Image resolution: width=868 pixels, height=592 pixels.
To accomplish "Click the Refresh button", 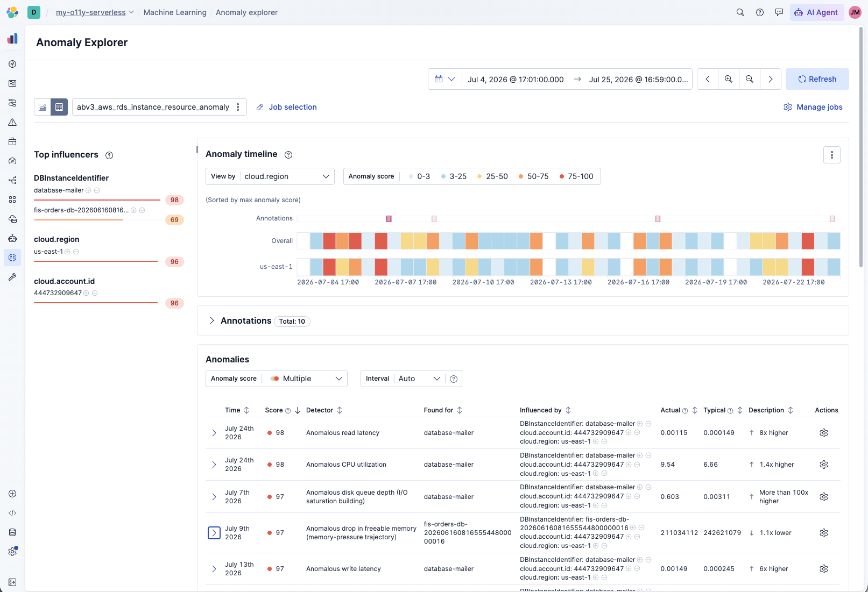I will click(817, 79).
